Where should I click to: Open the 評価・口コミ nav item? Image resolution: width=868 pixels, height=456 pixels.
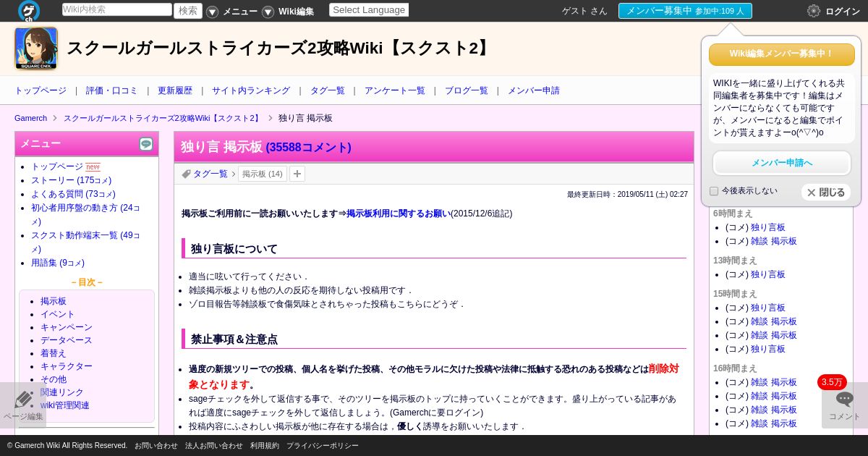[x=111, y=90]
